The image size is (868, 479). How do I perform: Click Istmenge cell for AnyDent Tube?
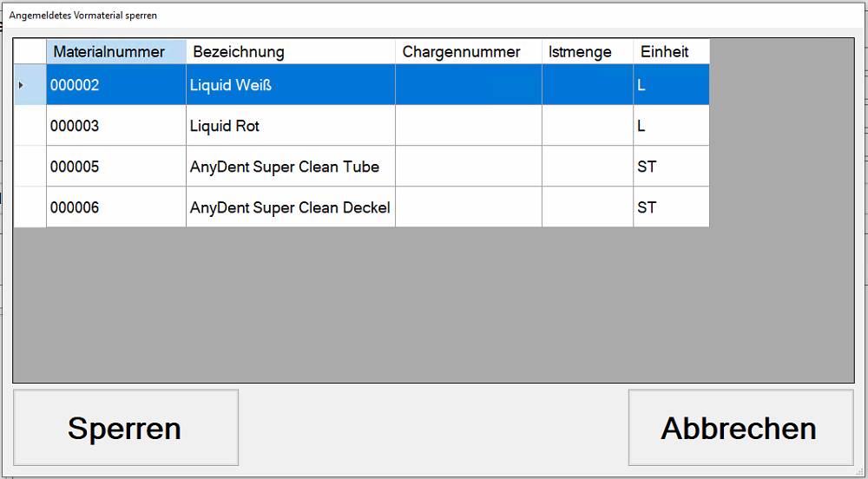click(587, 167)
